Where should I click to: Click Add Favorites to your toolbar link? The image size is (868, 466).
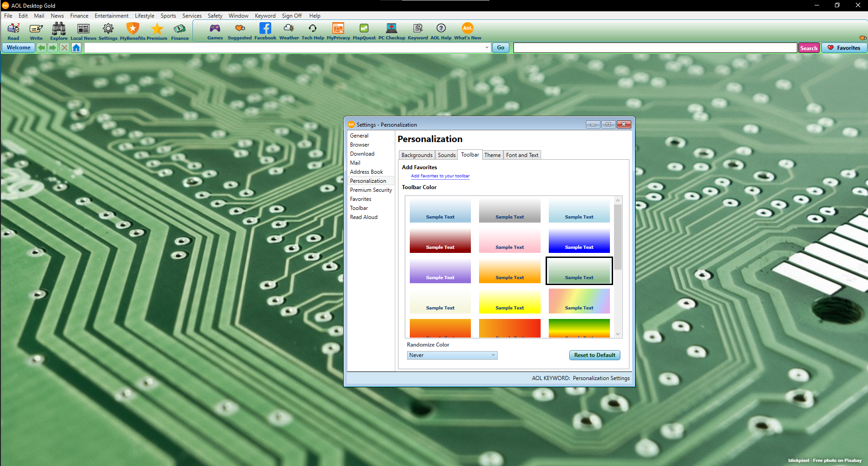(x=440, y=176)
